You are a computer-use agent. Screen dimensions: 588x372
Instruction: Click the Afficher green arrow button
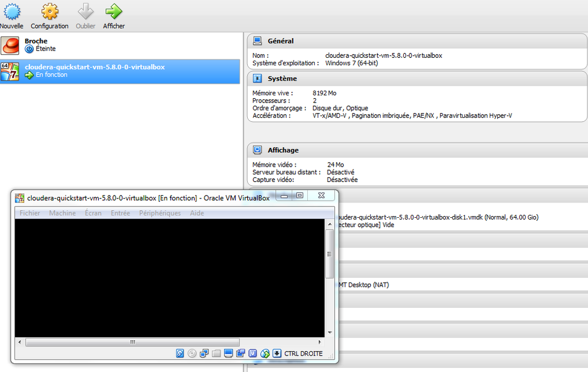[x=114, y=12]
